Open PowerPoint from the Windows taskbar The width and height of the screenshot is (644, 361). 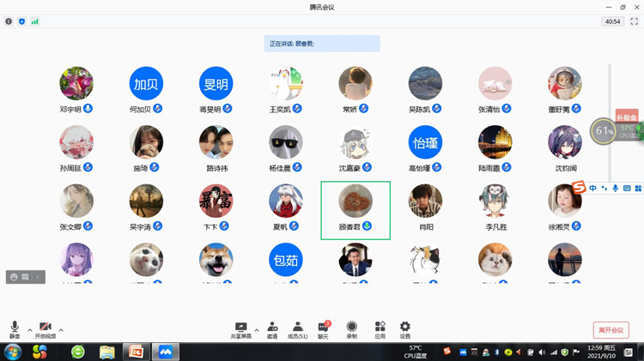[137, 352]
